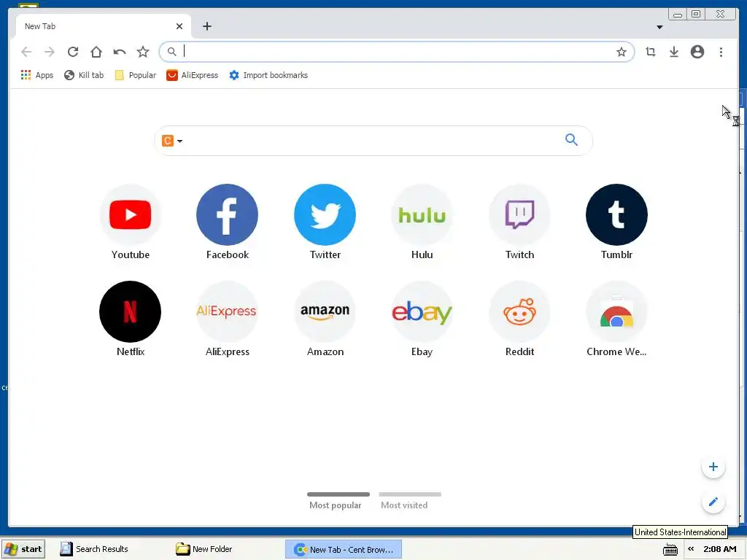Click the pencil edit shortcuts button
Image resolution: width=747 pixels, height=560 pixels.
713,502
